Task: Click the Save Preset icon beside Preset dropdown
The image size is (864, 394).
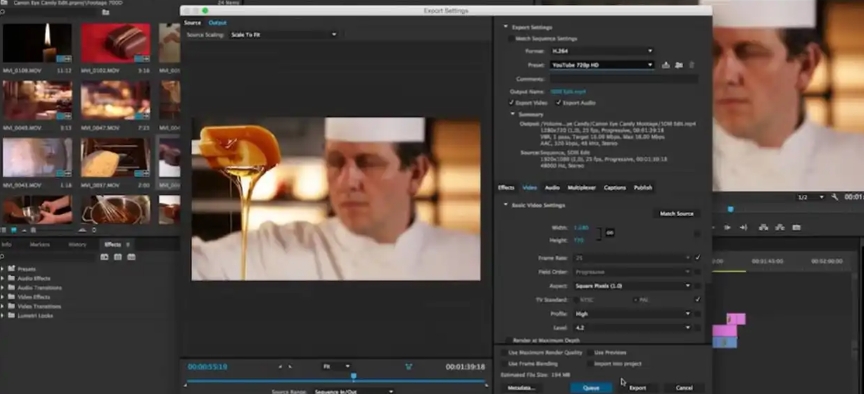Action: pos(666,65)
